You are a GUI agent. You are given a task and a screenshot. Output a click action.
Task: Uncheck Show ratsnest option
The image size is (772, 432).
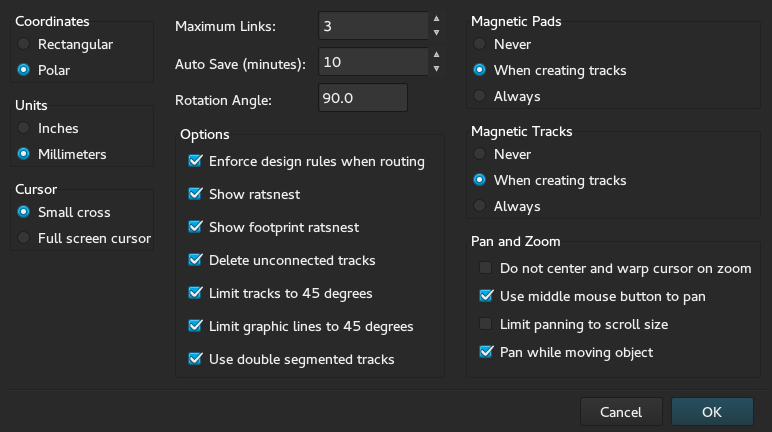(x=196, y=194)
